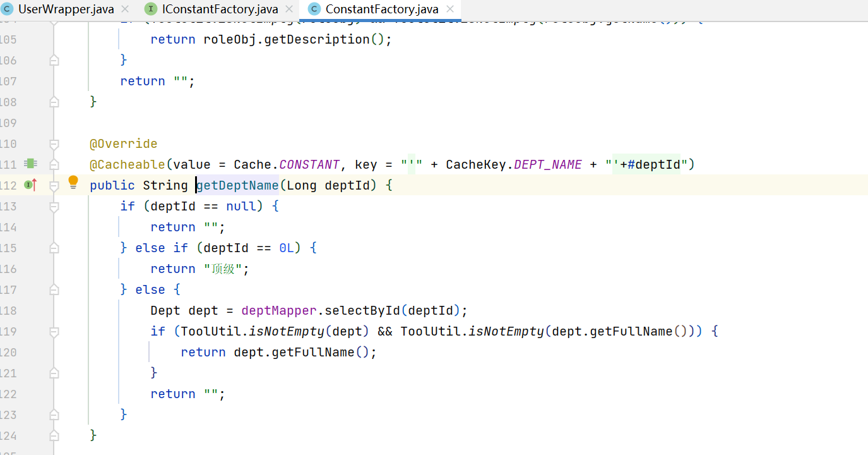Click the first ToolUtil.isNotEmpty(dept) call

(x=275, y=331)
